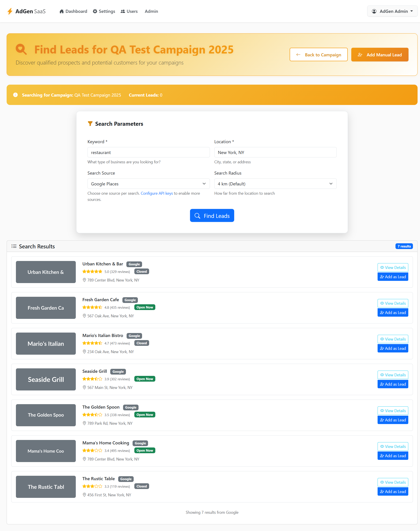Open the AdGen Admin account menu
Screen dimensions: 420x531
click(392, 11)
